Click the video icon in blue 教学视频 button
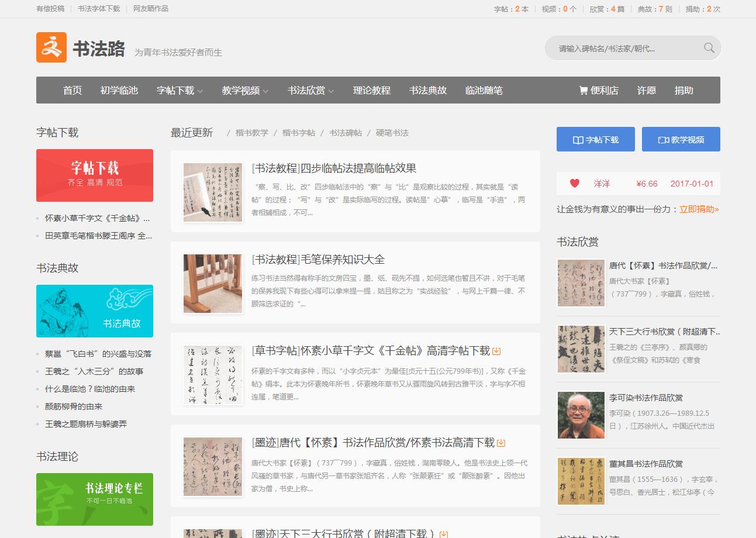756x538 pixels. point(663,140)
